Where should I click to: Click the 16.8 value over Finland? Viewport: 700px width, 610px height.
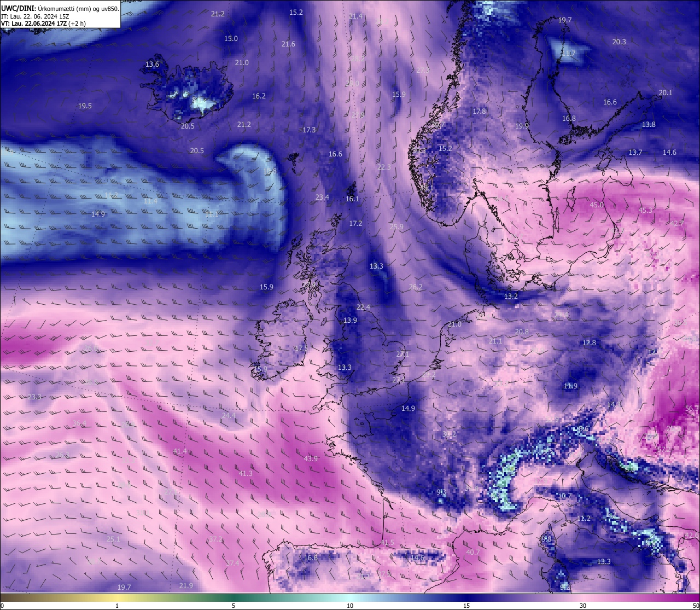(x=569, y=119)
